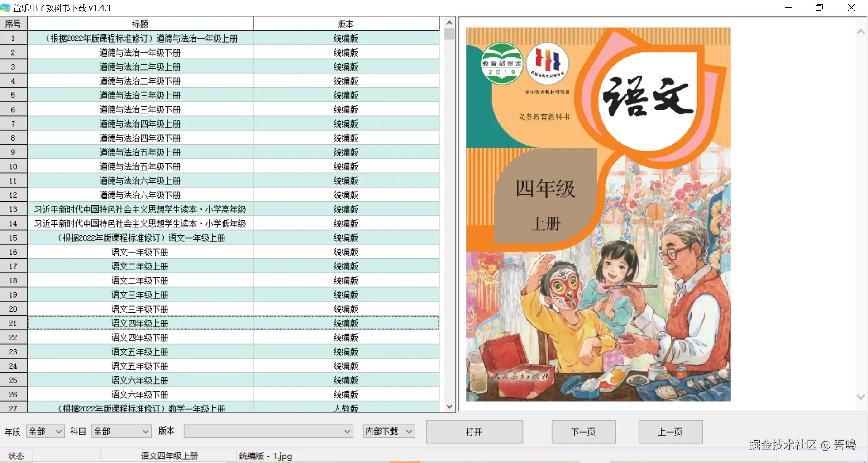Click row number 21 in 序号 column
The image size is (868, 463).
(x=13, y=323)
